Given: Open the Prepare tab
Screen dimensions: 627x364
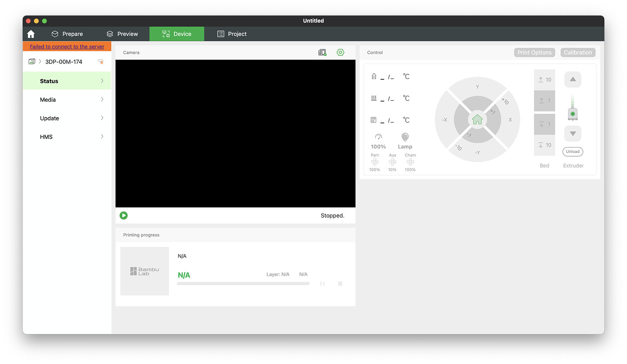Looking at the screenshot, I should (x=67, y=34).
